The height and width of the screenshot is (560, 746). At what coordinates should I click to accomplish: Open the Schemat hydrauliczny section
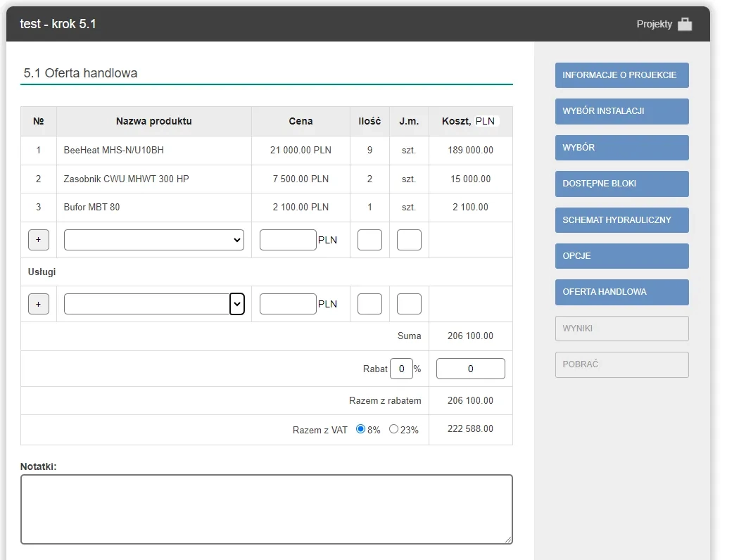coord(621,220)
